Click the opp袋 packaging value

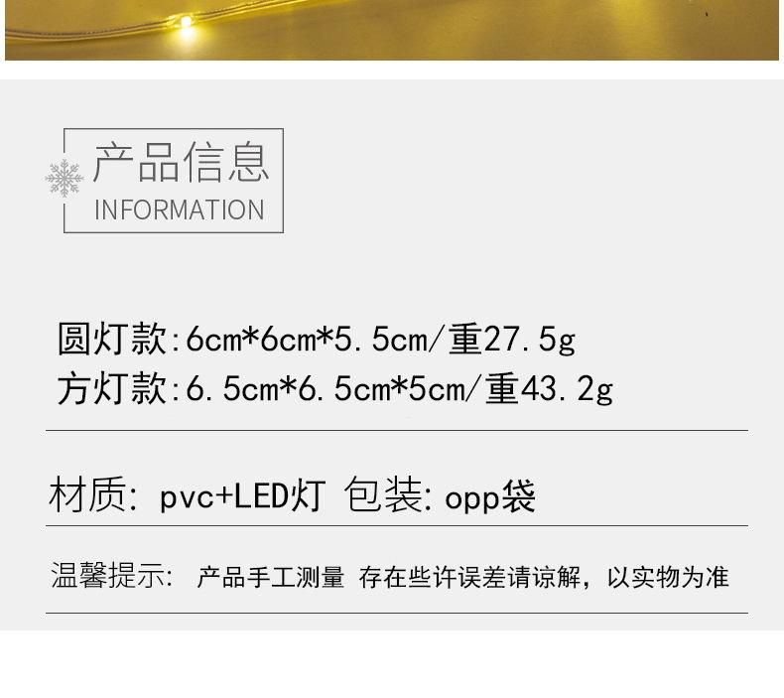[490, 496]
